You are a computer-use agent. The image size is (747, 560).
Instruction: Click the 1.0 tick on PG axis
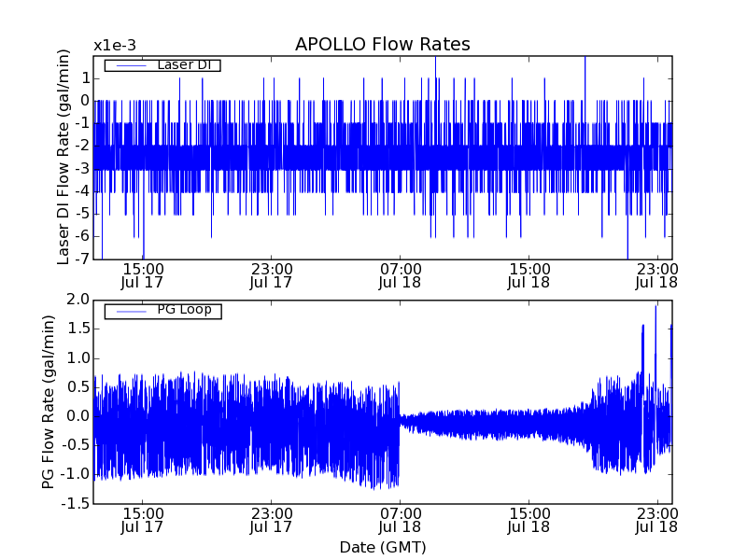[78, 358]
